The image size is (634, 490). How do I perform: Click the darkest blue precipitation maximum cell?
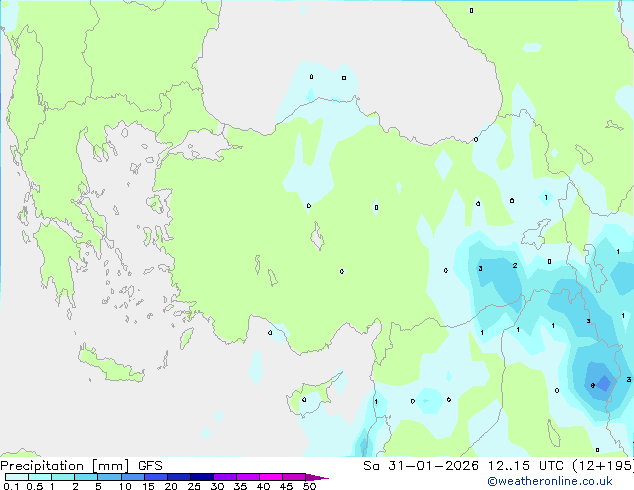point(604,383)
